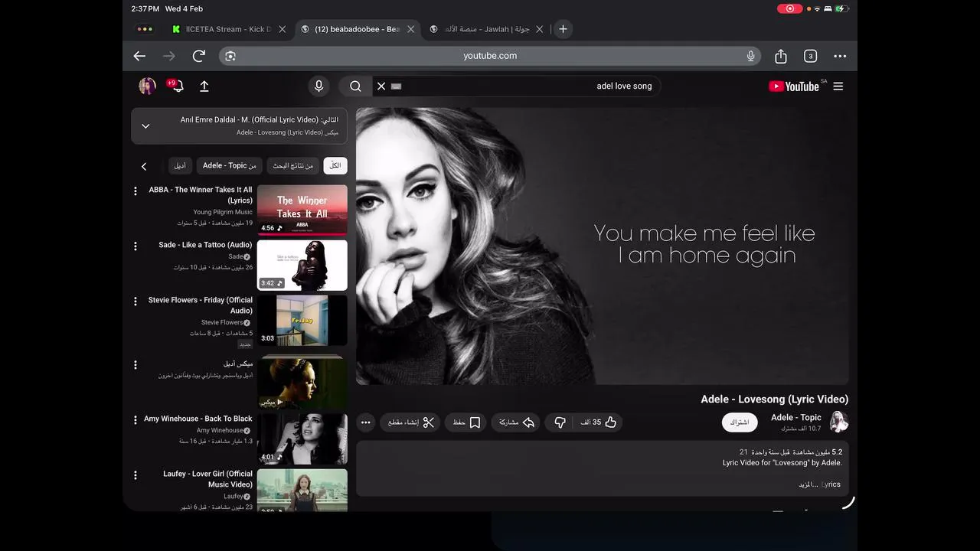Open options for Amy Winehouse Back To Black
This screenshot has height=551, width=980.
click(x=136, y=419)
